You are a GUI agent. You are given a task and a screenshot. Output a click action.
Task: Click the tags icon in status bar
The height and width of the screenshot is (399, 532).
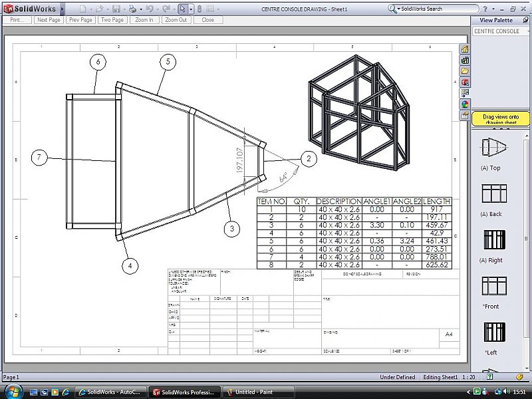pyautogui.click(x=519, y=376)
